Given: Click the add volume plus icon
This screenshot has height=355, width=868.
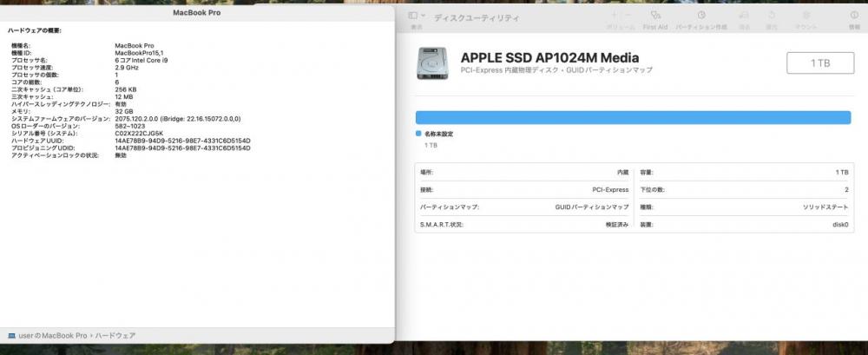Looking at the screenshot, I should [614, 15].
